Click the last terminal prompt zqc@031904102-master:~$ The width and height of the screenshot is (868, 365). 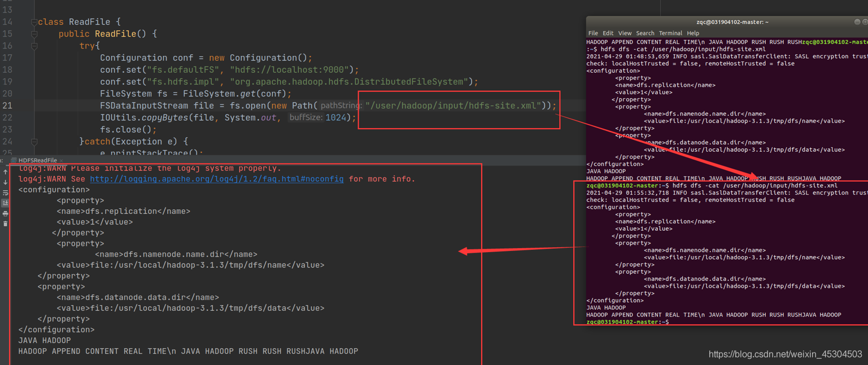coord(627,322)
